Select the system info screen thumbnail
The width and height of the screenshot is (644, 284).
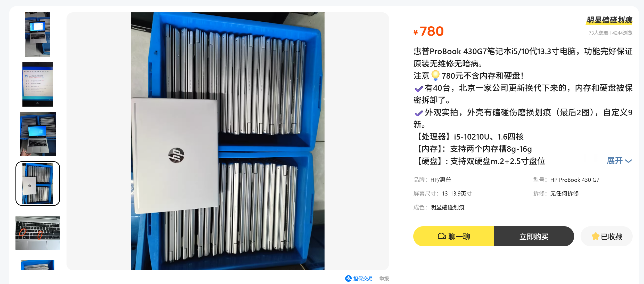click(38, 84)
